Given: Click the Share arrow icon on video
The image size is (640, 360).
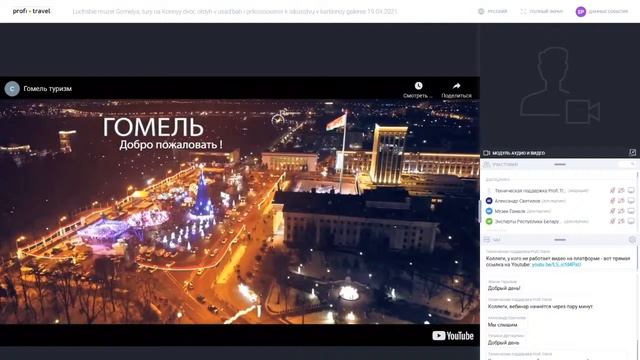Looking at the screenshot, I should 456,86.
